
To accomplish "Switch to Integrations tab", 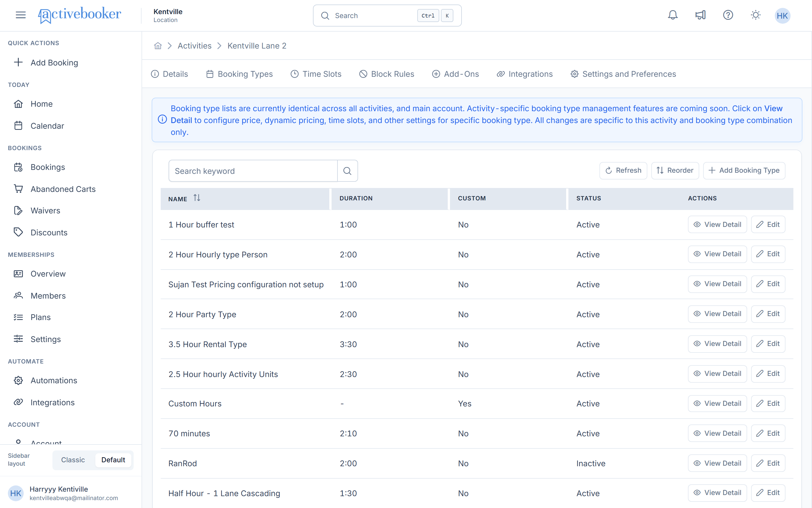I will pos(524,74).
